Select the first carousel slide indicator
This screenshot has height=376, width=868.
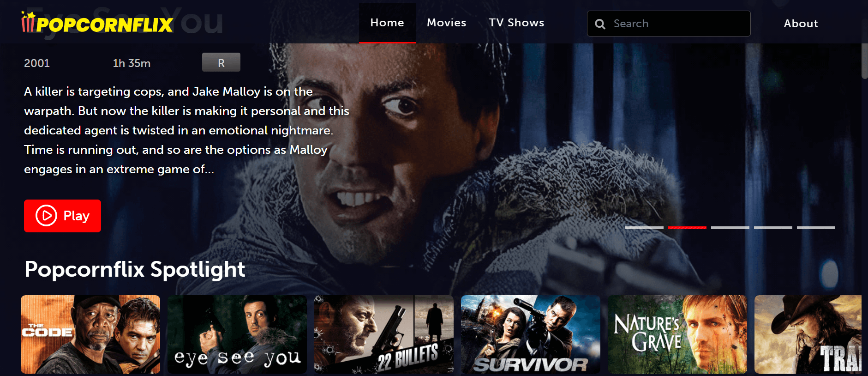point(644,228)
